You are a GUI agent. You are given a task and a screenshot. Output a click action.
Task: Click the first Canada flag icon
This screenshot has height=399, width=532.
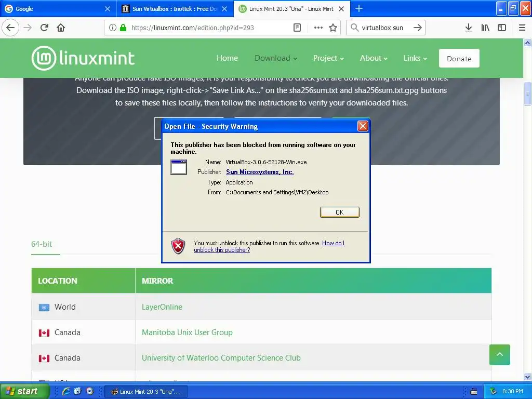(44, 333)
